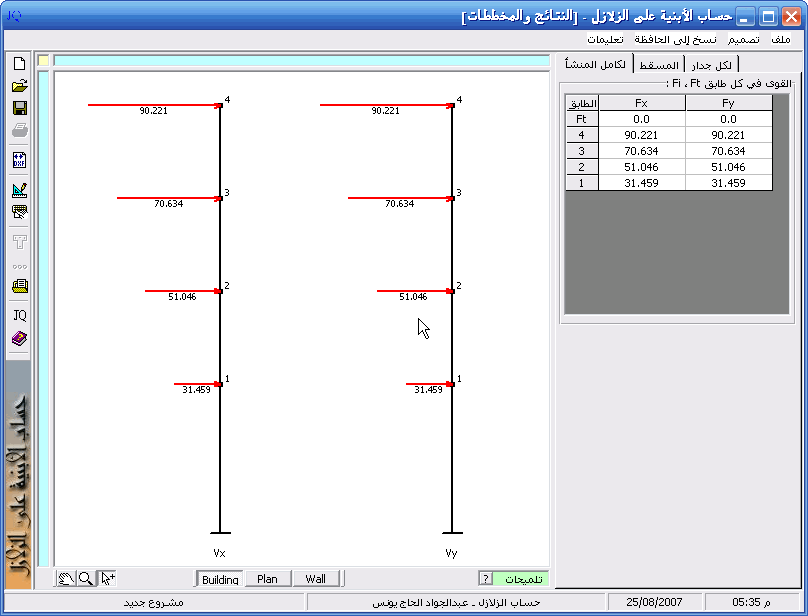This screenshot has width=808, height=616.
Task: Open the تصميم (Design) menu
Action: [x=743, y=39]
